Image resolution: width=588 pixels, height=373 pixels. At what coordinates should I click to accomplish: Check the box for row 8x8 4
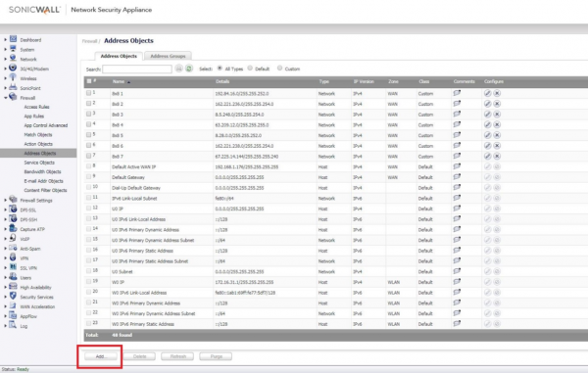click(88, 124)
